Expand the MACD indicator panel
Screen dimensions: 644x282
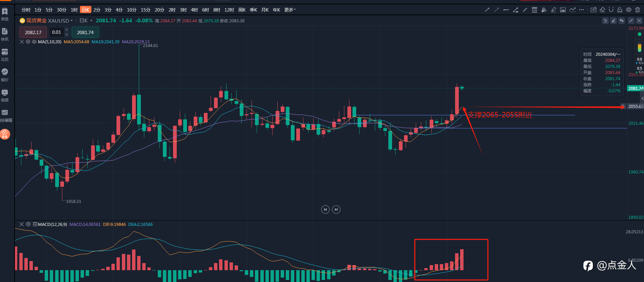coord(35,224)
